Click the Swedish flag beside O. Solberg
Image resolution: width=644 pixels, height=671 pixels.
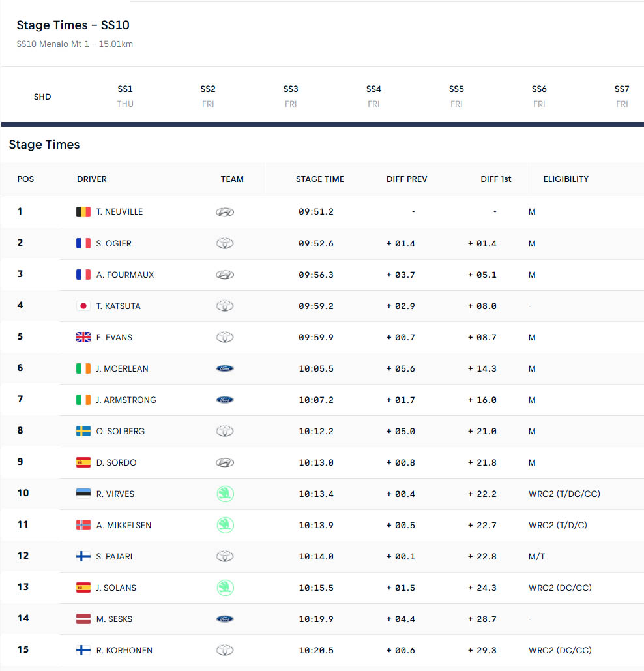(83, 431)
